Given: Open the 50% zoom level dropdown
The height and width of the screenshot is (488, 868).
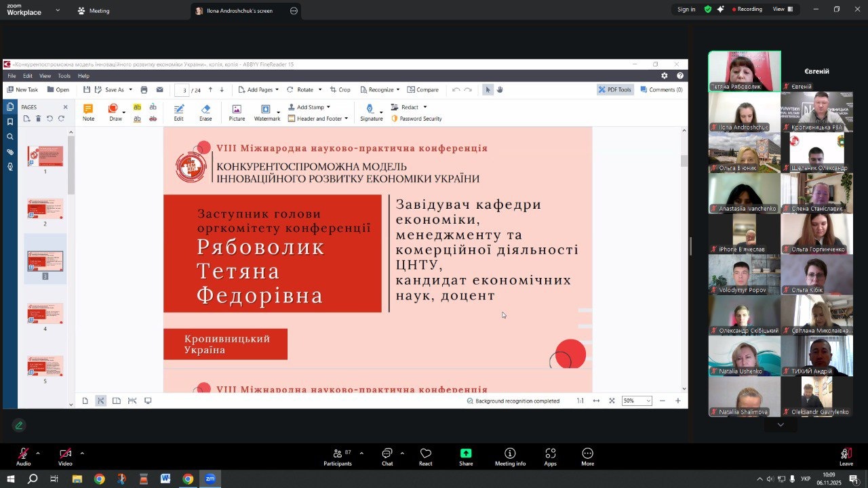Looking at the screenshot, I should click(637, 401).
